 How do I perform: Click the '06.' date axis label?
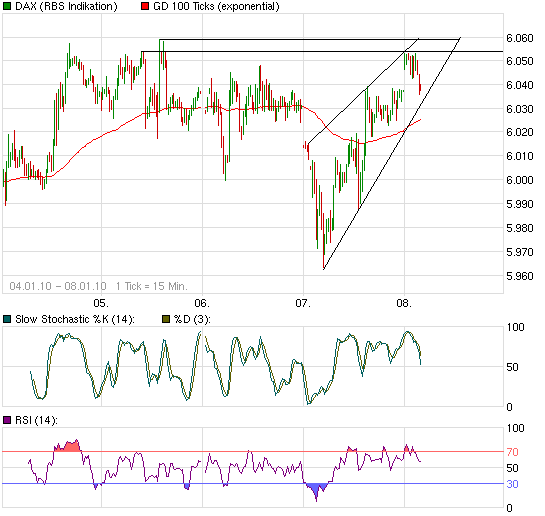point(202,303)
